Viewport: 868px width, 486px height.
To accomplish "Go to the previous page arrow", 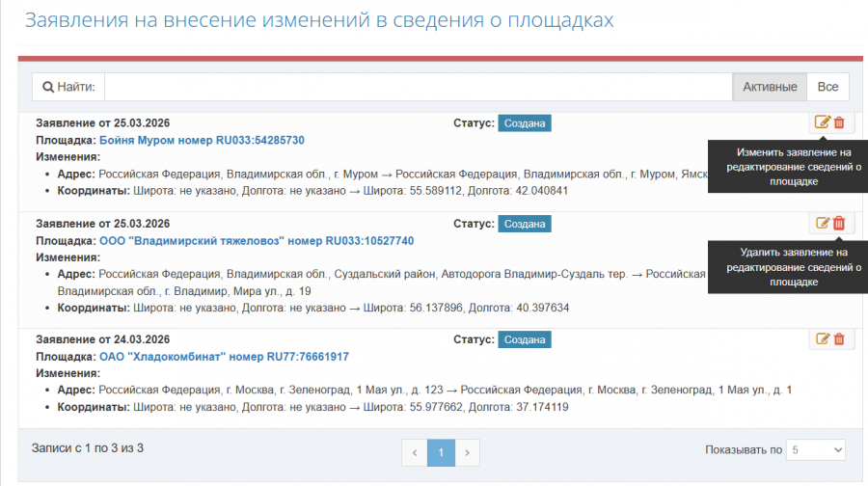I will tap(415, 451).
